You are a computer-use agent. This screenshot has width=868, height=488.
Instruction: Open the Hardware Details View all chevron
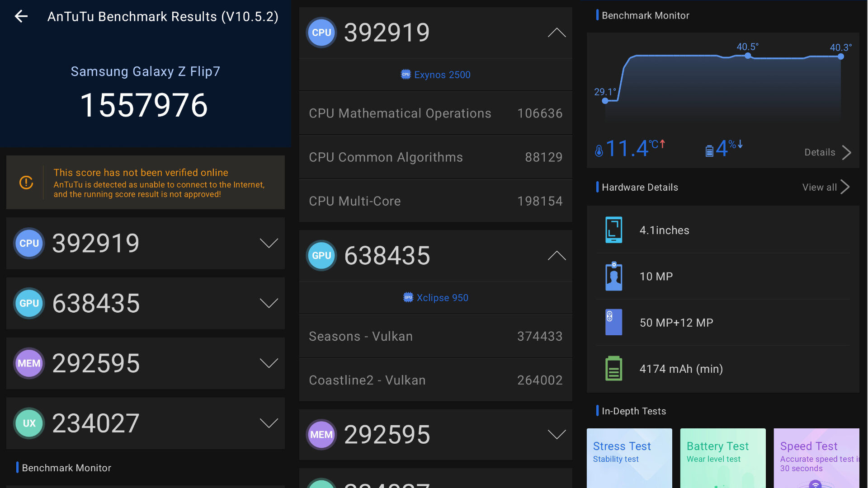coord(845,187)
